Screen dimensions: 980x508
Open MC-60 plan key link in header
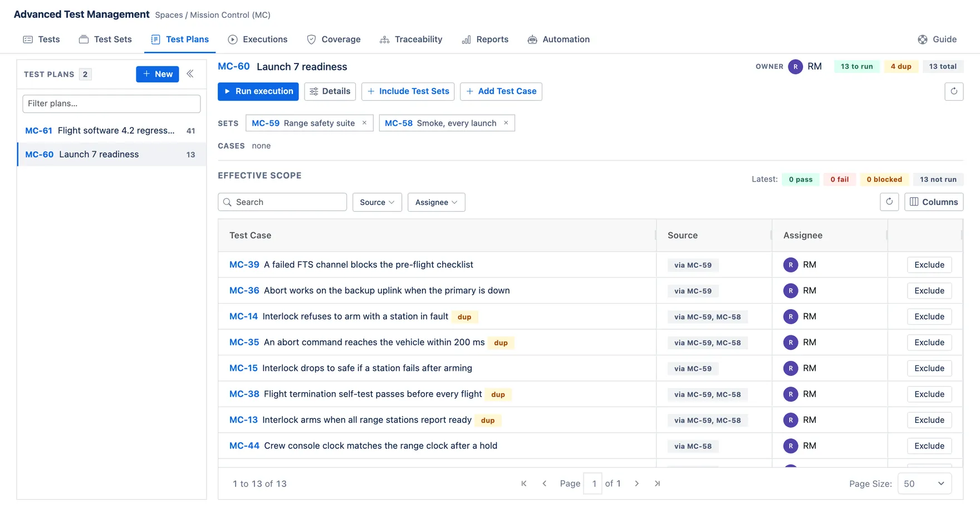[234, 66]
